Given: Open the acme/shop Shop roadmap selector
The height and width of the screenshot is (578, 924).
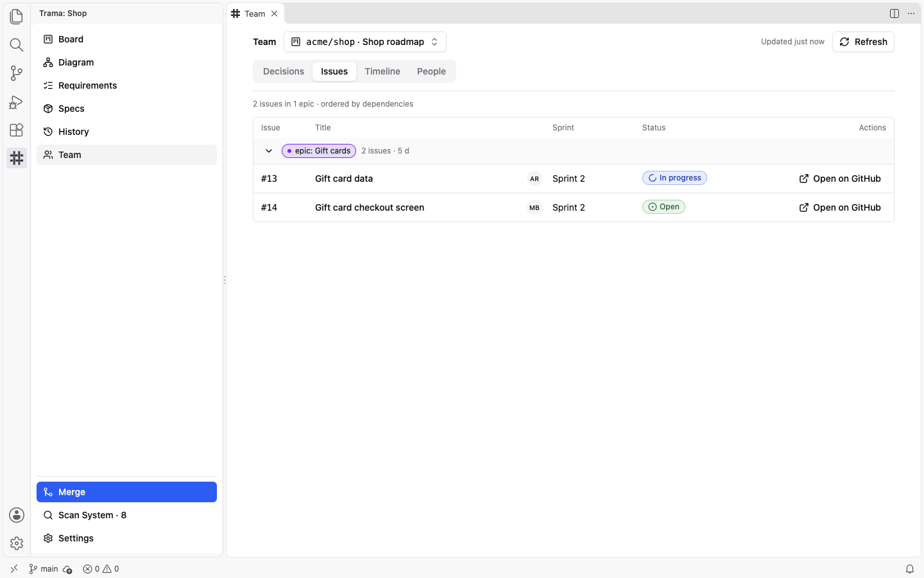Looking at the screenshot, I should click(x=365, y=42).
